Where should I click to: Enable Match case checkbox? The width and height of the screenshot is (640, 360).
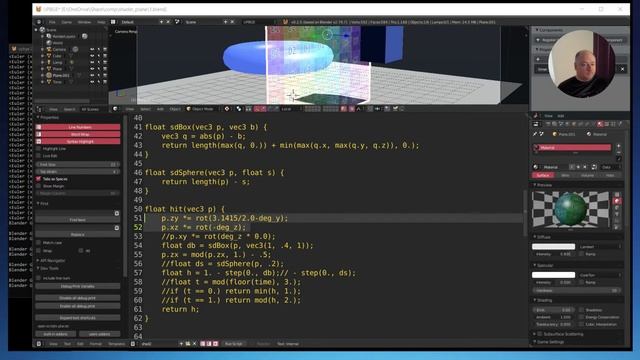point(39,242)
